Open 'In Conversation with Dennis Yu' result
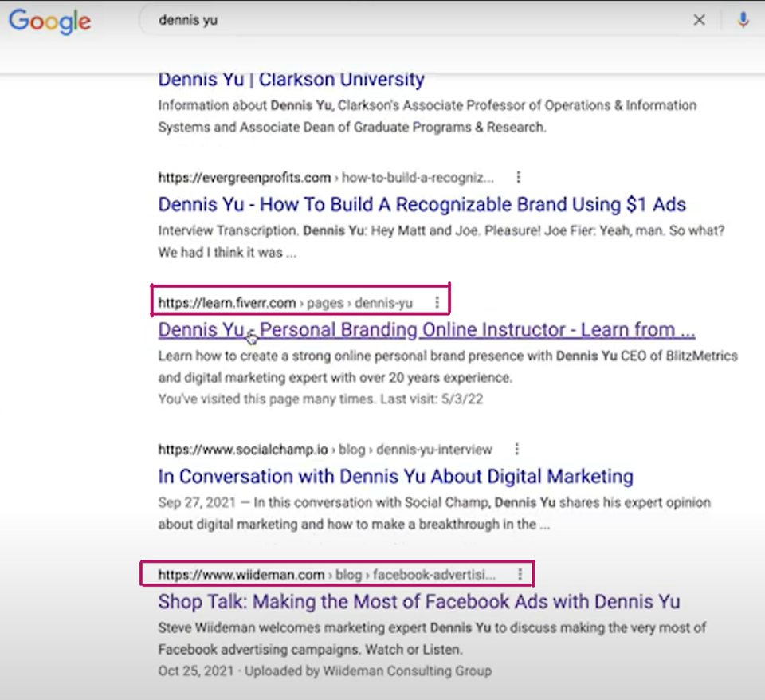The image size is (765, 700). tap(396, 477)
